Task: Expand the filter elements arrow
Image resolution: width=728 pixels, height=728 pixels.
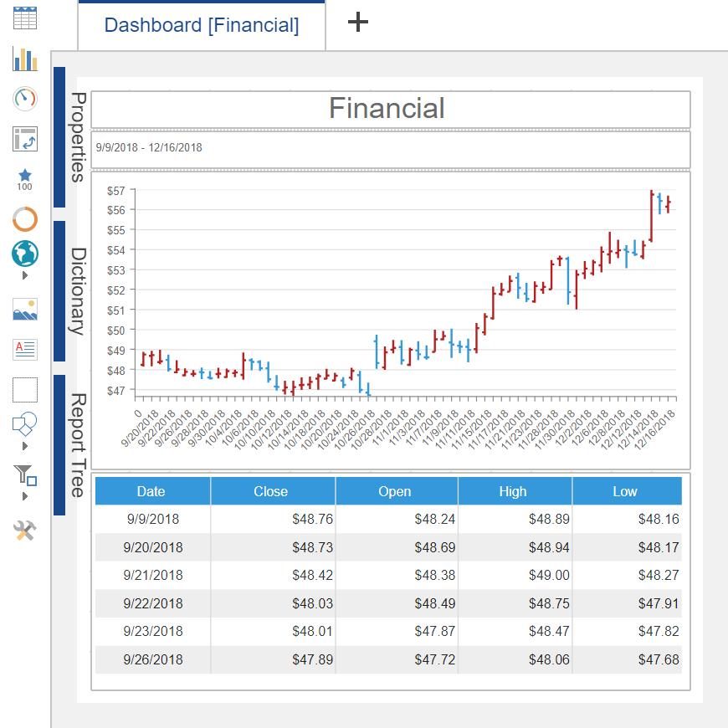Action: coord(25,496)
